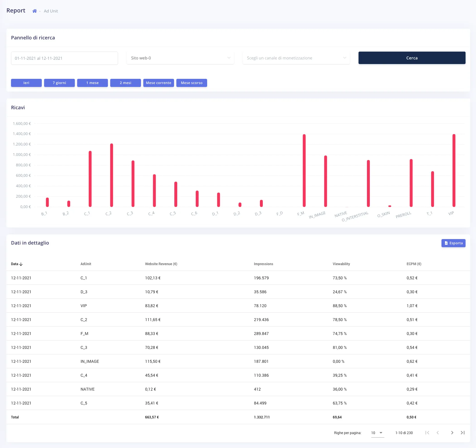Click the C_2 bar in chart
476x448 pixels.
(112, 175)
